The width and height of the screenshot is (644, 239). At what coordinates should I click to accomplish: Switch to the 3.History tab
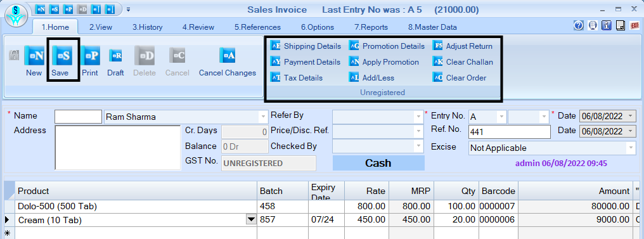148,27
